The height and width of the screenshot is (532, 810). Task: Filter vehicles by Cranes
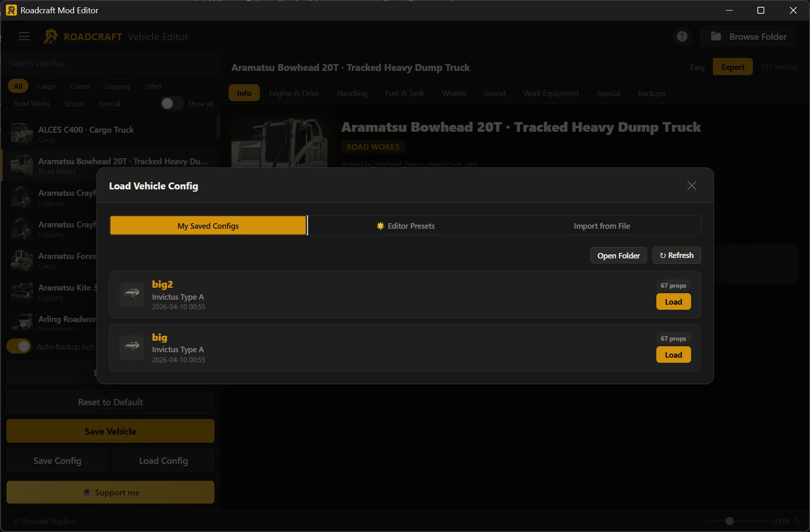(80, 86)
